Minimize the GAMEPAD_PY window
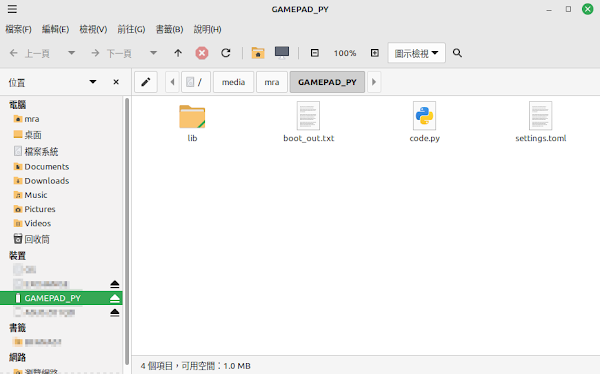This screenshot has width=600, height=374. coord(549,9)
